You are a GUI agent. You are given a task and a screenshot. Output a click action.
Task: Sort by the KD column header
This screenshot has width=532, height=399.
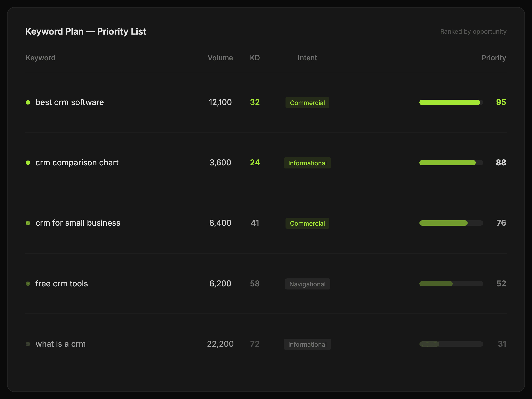click(255, 58)
